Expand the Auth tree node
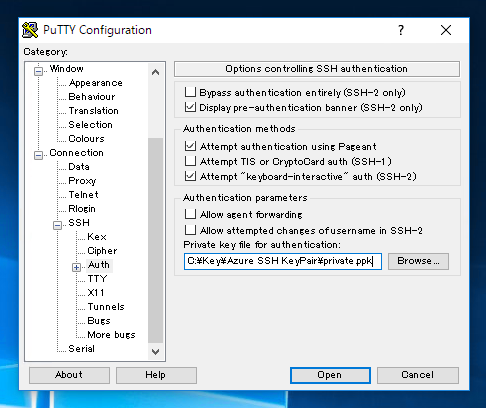 click(76, 267)
